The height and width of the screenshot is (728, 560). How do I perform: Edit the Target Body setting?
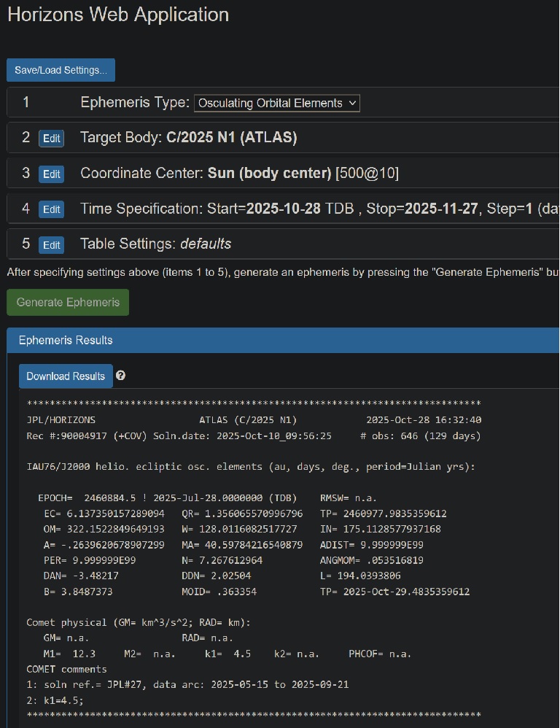click(52, 139)
